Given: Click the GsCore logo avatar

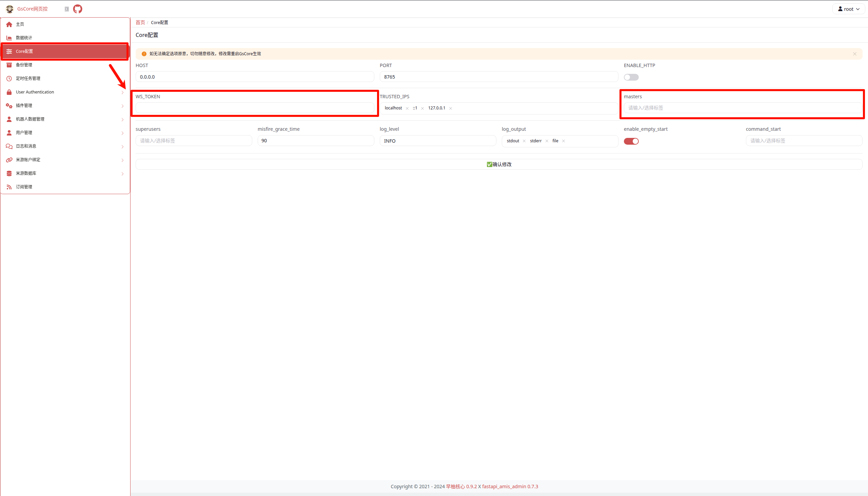Looking at the screenshot, I should pyautogui.click(x=9, y=9).
